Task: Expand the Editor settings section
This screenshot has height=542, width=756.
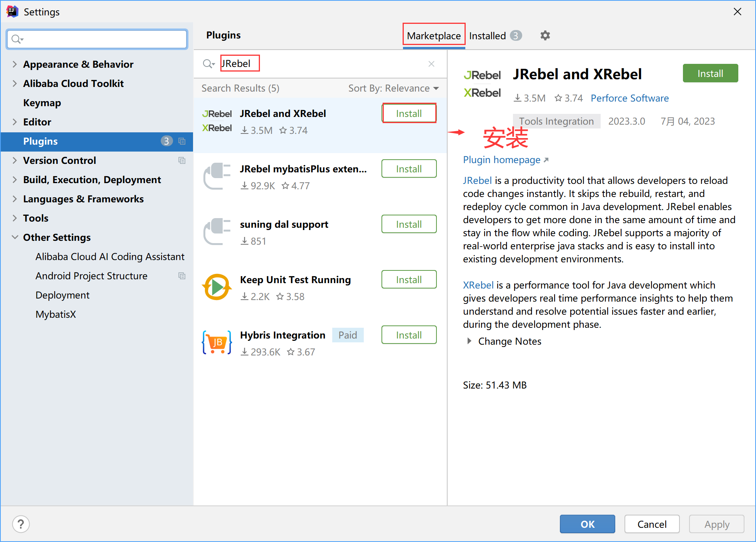Action: tap(15, 122)
